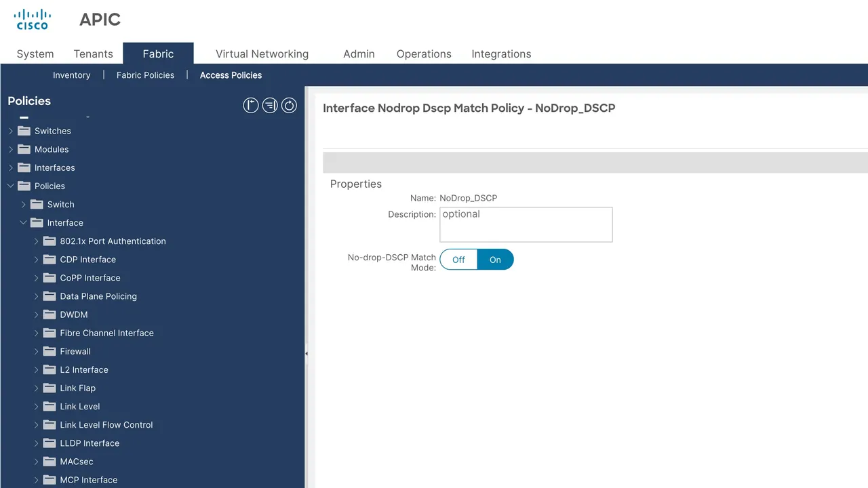Click the LLDP Interface folder icon
Image resolution: width=868 pixels, height=488 pixels.
50,443
